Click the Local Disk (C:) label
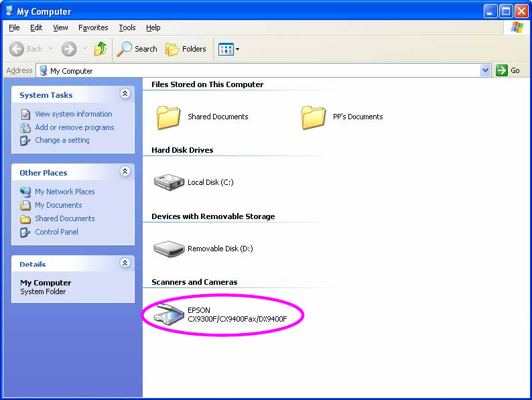 pyautogui.click(x=210, y=182)
